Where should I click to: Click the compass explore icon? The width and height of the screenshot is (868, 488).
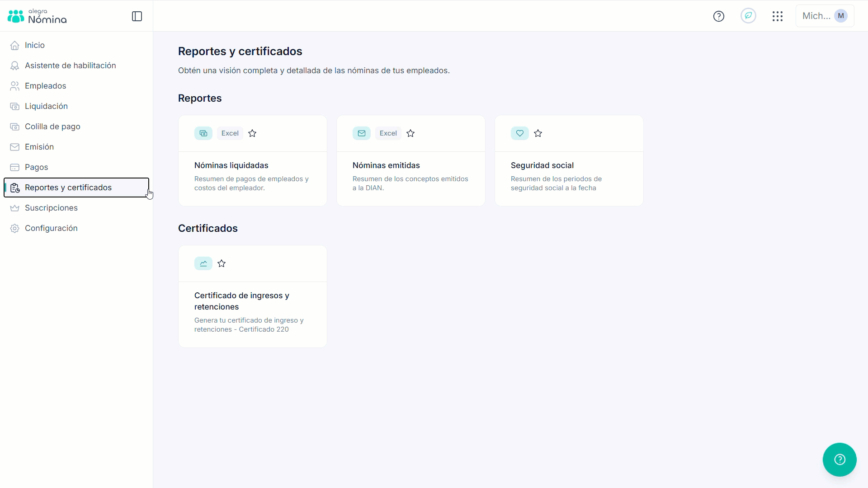(x=749, y=16)
